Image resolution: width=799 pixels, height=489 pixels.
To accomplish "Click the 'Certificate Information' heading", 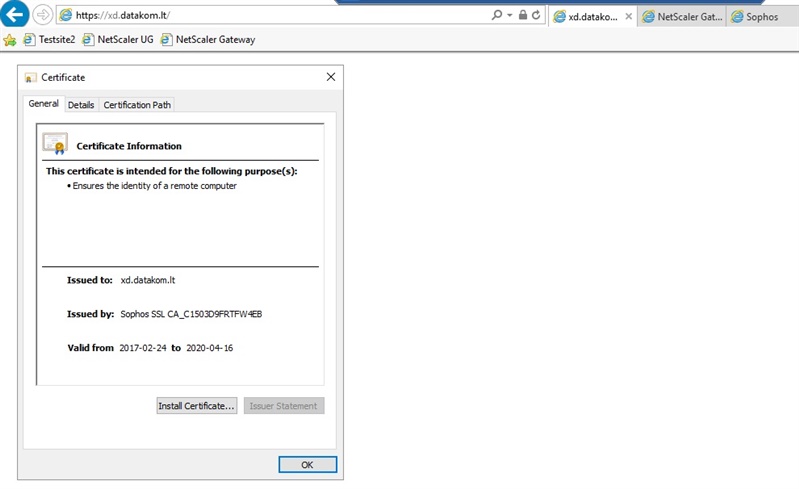I will tap(129, 146).
